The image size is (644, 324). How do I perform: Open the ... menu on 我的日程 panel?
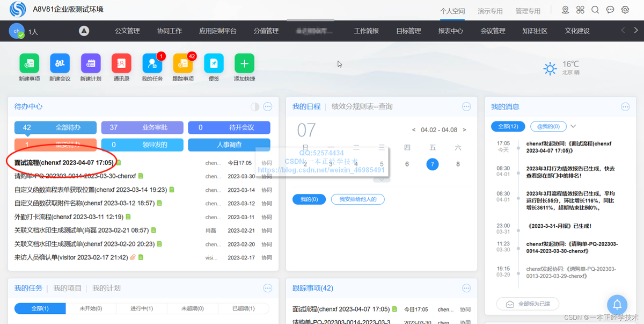click(466, 106)
